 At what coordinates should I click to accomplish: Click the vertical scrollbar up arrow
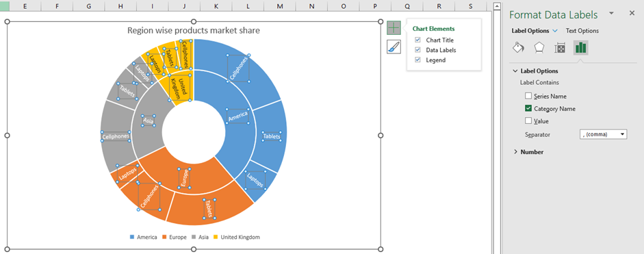coord(497,5)
